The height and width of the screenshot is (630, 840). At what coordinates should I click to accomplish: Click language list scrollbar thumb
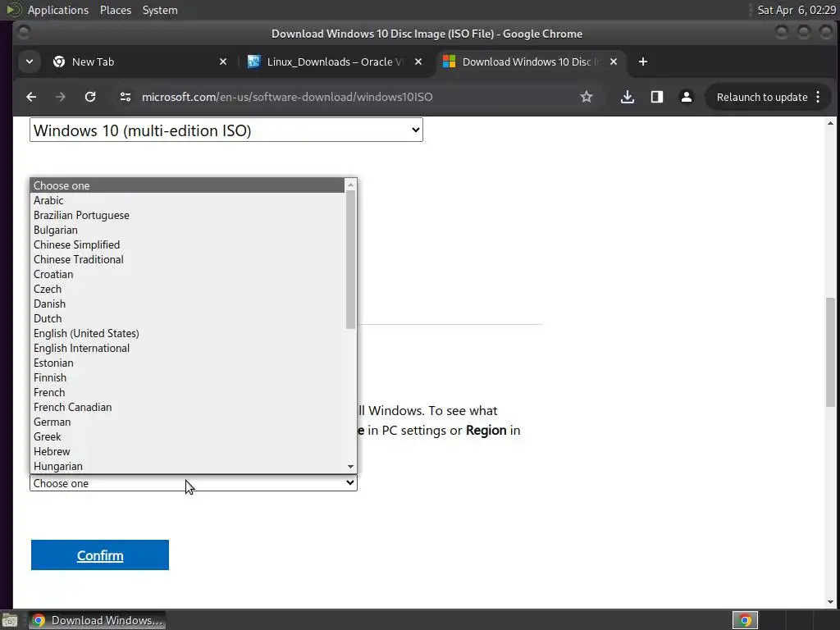tap(350, 259)
